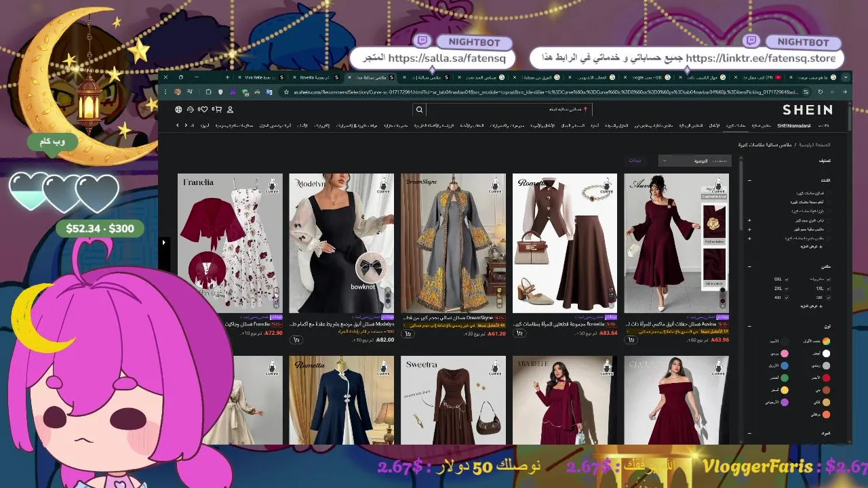Open the SHEIN account profile icon

tap(230, 109)
